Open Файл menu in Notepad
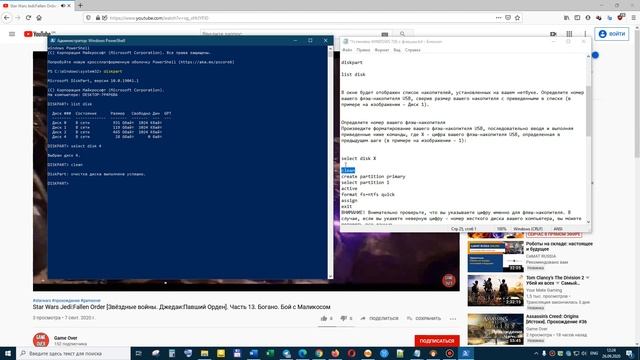Screen dimensions: 640x360 pos(347,50)
